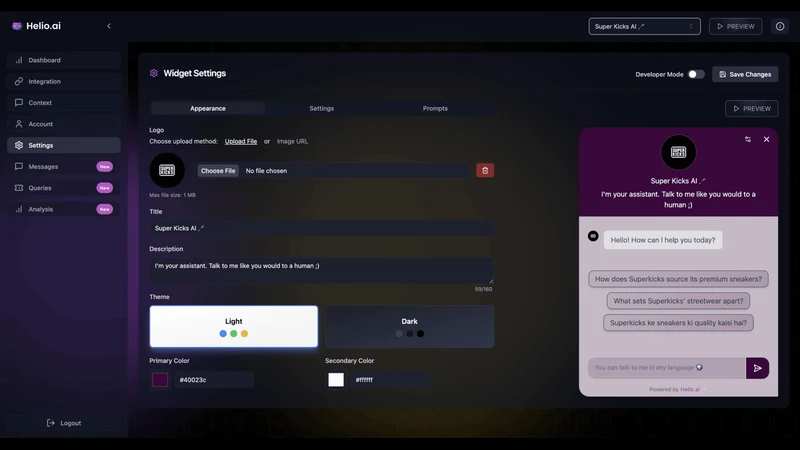Click the 59/160 character counter

483,289
